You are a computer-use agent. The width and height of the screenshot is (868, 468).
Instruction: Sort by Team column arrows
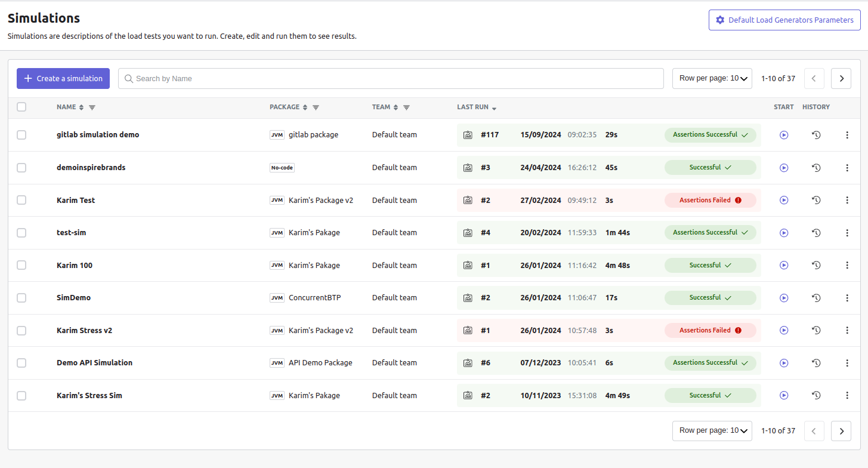[x=396, y=107]
